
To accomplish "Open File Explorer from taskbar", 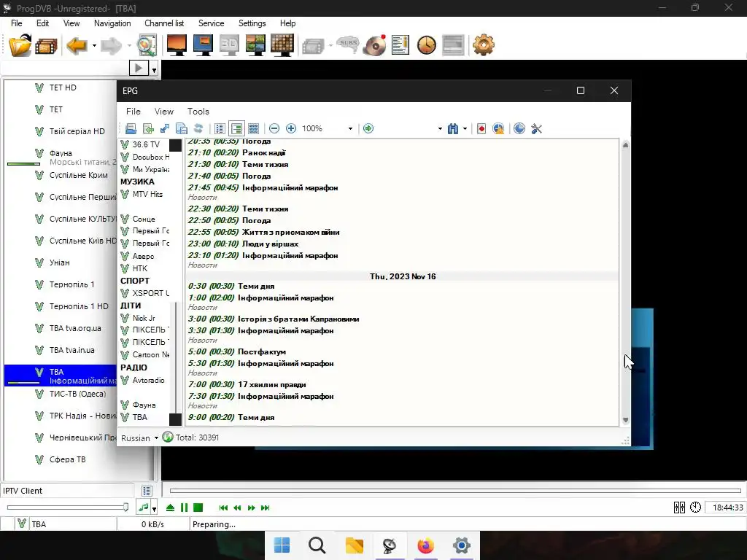I will click(x=354, y=545).
